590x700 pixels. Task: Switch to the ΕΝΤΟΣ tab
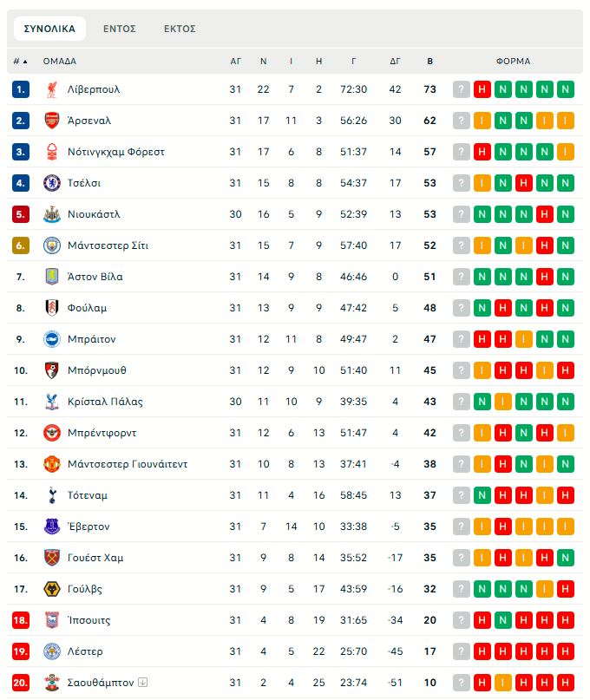click(x=120, y=29)
